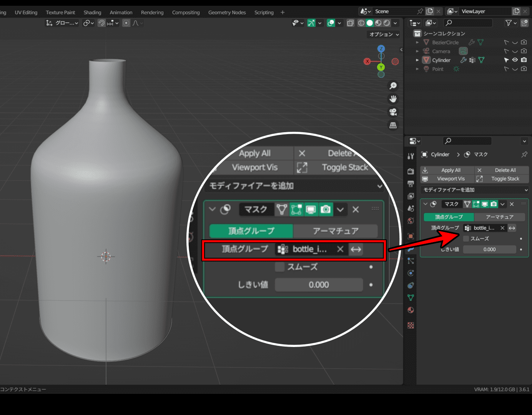Click the pan hand viewport icon
The height and width of the screenshot is (415, 532).
point(393,99)
